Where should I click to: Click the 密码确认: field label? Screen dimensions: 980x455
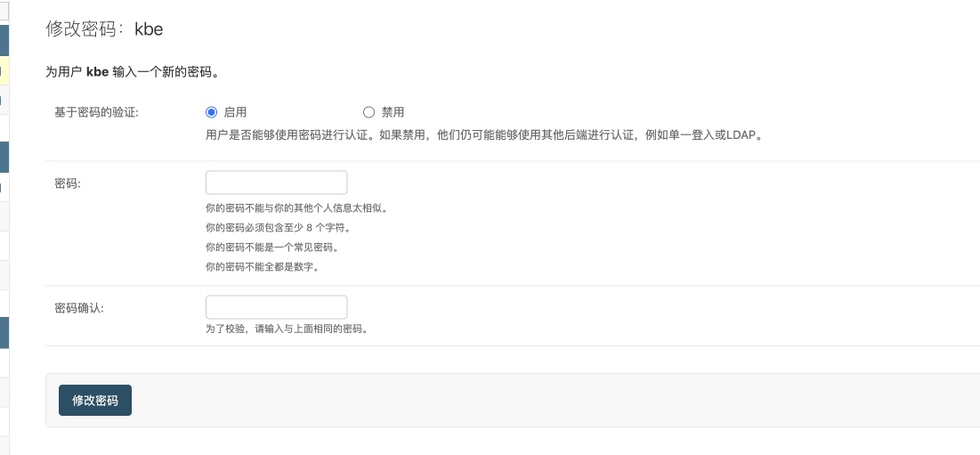[x=79, y=308]
